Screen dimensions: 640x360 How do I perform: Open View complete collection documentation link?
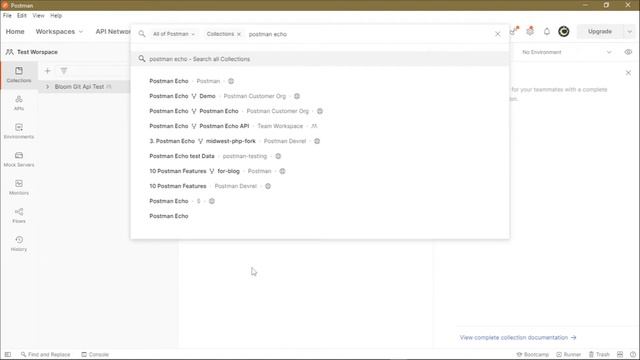click(x=518, y=338)
